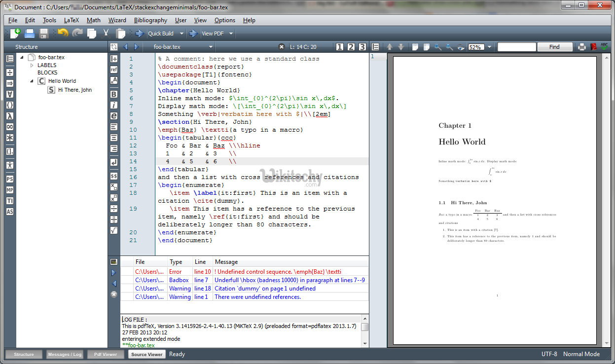Click the Italic formatting icon

point(114,105)
